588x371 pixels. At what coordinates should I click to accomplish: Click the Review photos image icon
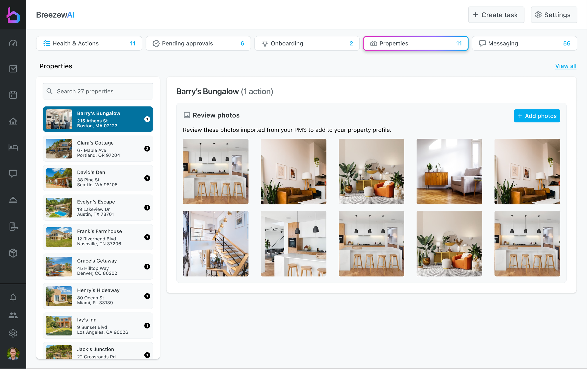point(187,115)
